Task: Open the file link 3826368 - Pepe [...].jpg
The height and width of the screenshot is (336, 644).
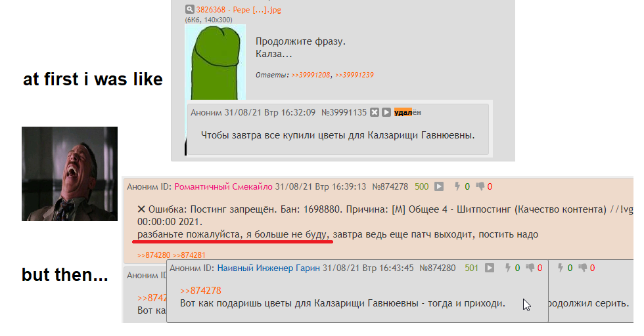Action: (239, 9)
